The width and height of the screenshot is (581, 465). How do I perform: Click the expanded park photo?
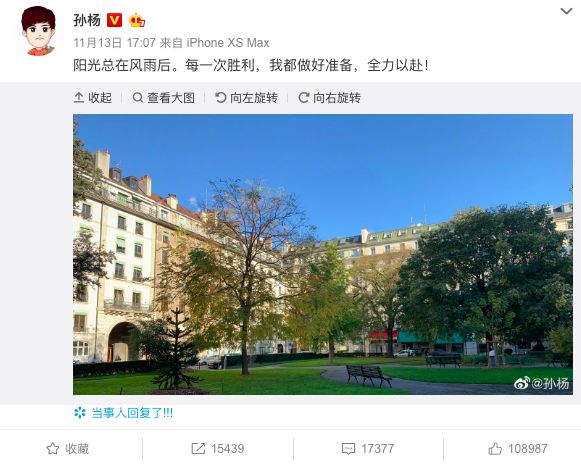[323, 254]
